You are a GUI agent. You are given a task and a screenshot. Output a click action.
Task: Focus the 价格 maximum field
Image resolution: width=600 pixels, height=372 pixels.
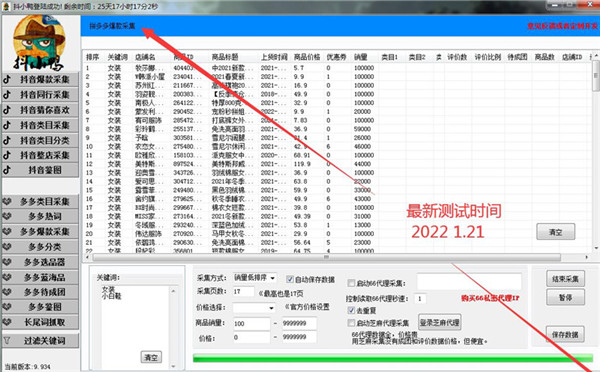click(x=299, y=337)
